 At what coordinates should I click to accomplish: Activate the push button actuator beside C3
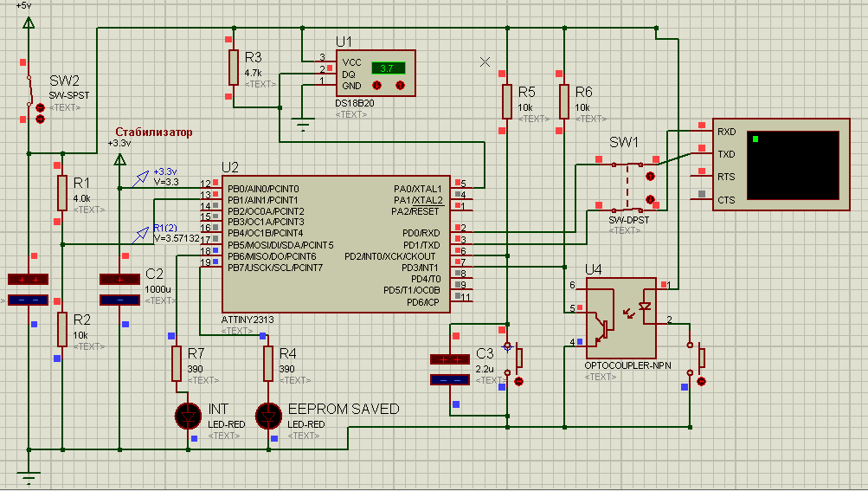[x=518, y=381]
